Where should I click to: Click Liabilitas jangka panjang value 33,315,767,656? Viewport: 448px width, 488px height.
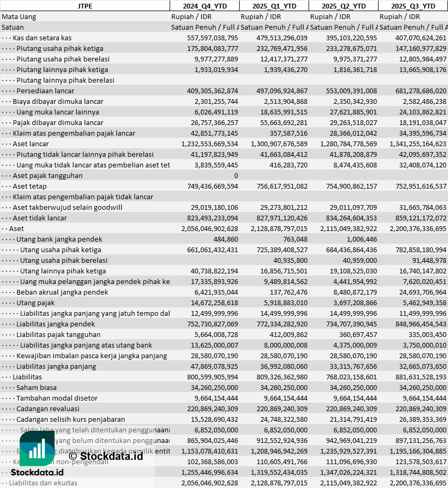(x=353, y=366)
